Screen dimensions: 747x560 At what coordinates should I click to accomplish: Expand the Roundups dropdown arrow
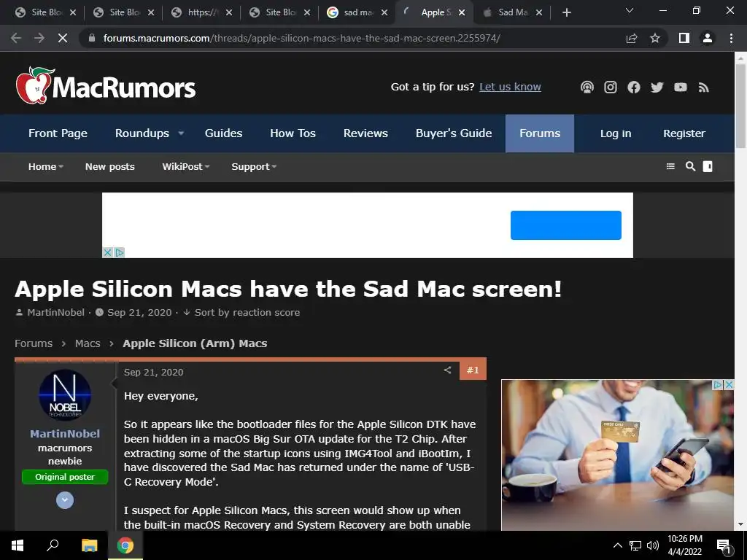click(x=181, y=133)
